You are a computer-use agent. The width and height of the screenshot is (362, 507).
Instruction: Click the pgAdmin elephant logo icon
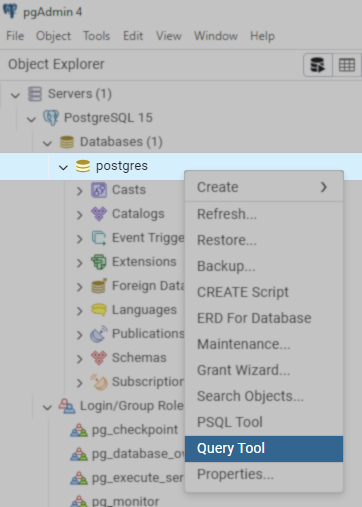pos(10,11)
